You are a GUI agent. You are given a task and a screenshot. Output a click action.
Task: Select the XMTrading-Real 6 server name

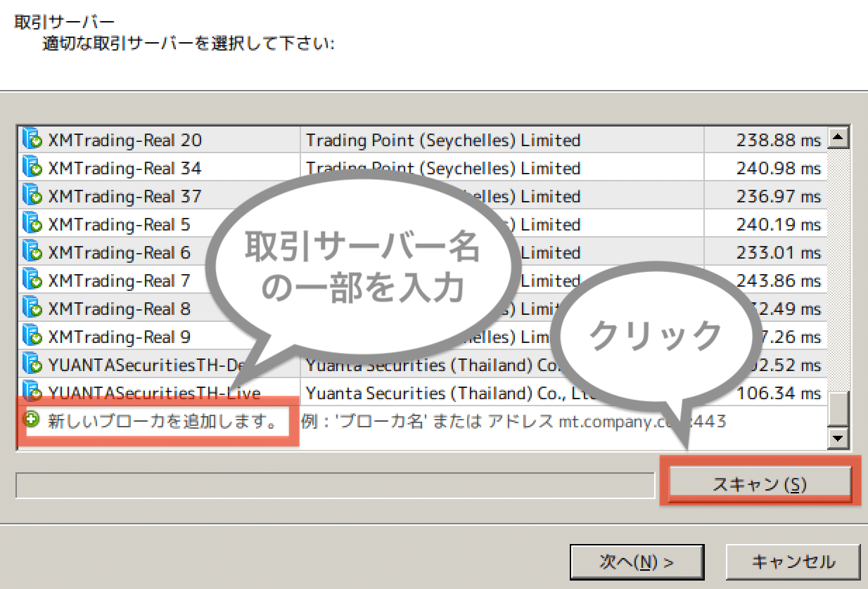point(119,252)
